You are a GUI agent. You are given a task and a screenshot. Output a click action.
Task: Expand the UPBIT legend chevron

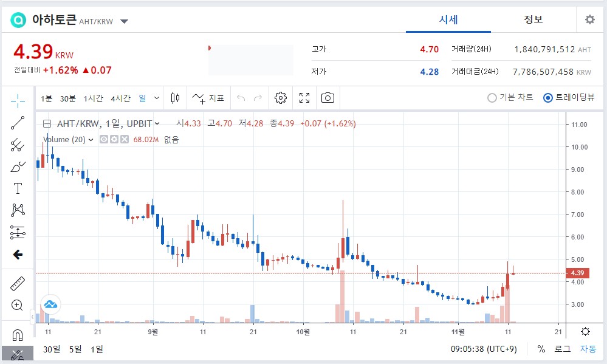[x=157, y=124]
